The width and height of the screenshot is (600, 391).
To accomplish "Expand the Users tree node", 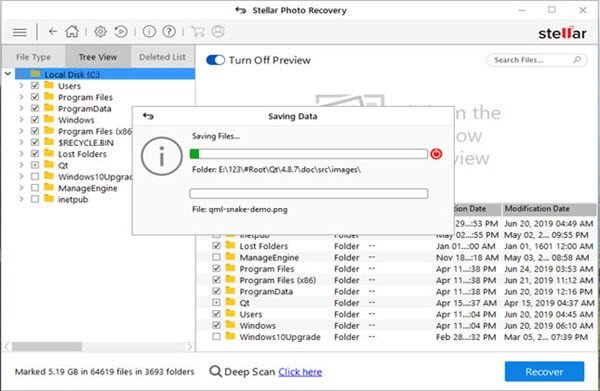I will [21, 85].
